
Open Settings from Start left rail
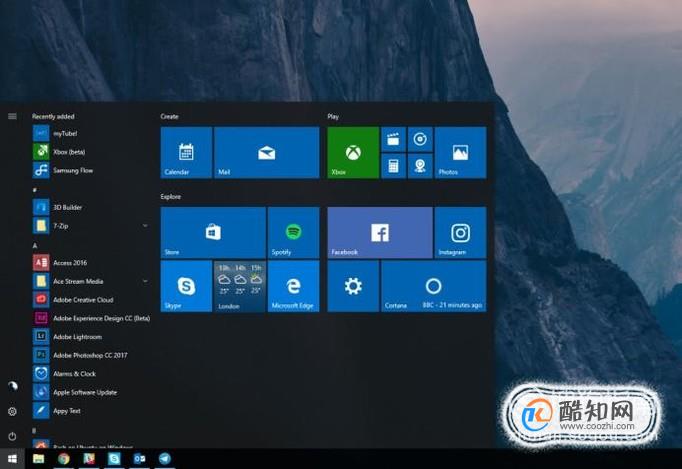click(x=12, y=411)
